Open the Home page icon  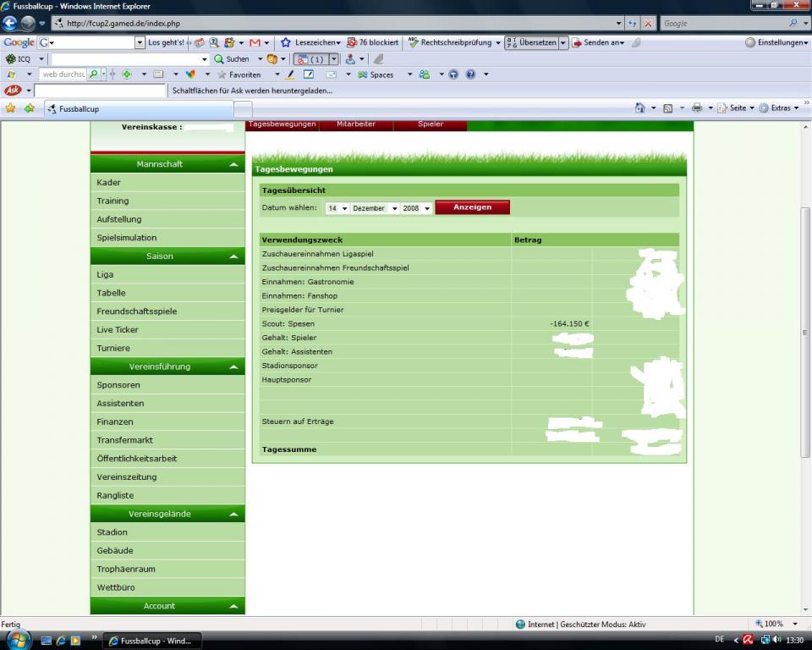(x=641, y=108)
